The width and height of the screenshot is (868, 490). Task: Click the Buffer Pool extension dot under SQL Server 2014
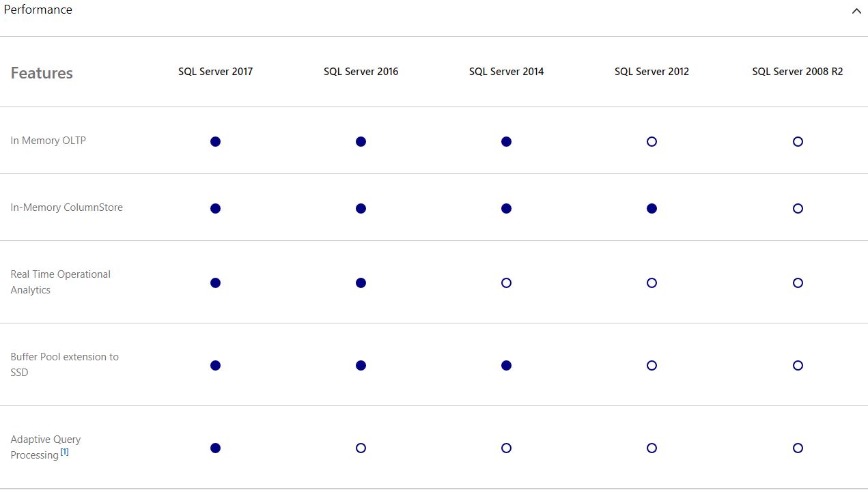[x=506, y=365]
